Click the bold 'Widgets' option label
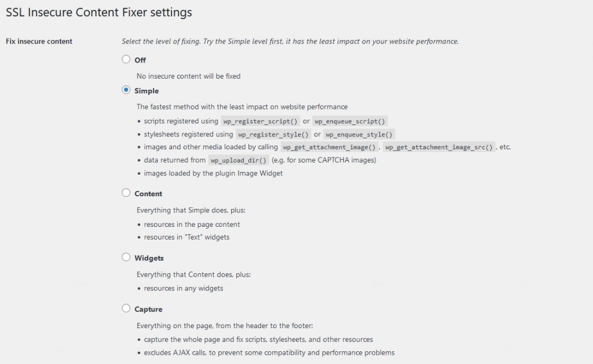Screen dimensions: 593x364 click(x=149, y=258)
